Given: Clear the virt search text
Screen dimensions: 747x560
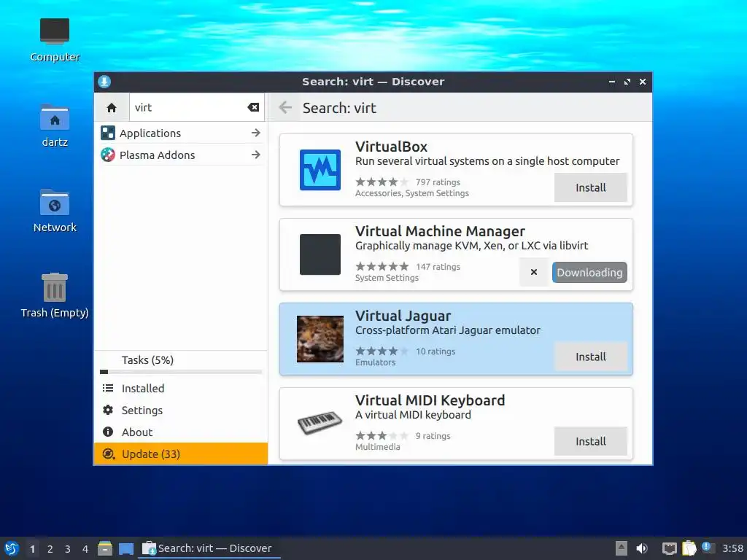Looking at the screenshot, I should (253, 108).
